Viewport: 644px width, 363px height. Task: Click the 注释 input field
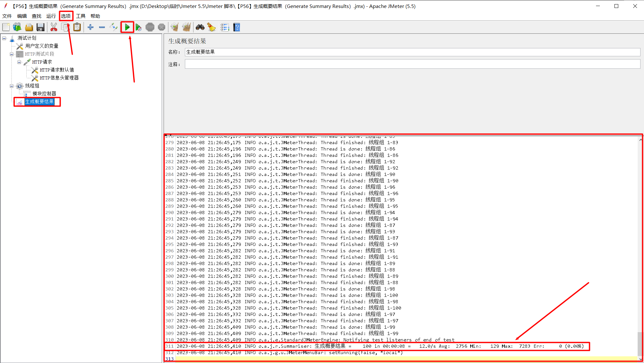pos(412,64)
